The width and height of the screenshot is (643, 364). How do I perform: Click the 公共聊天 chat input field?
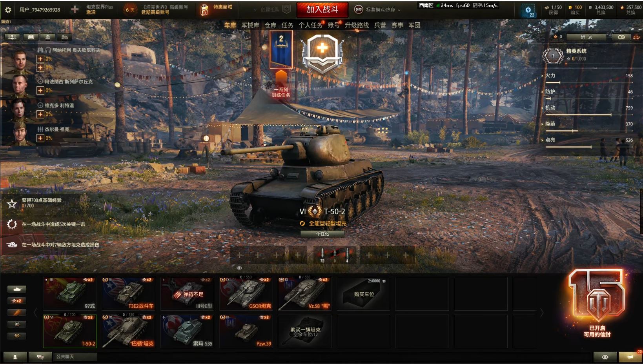[x=76, y=357]
